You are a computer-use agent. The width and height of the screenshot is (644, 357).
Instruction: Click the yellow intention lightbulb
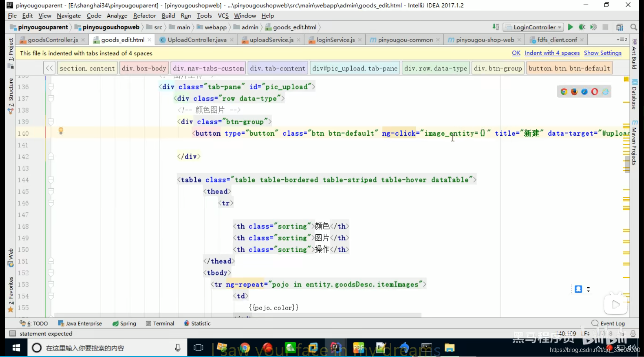click(x=61, y=131)
